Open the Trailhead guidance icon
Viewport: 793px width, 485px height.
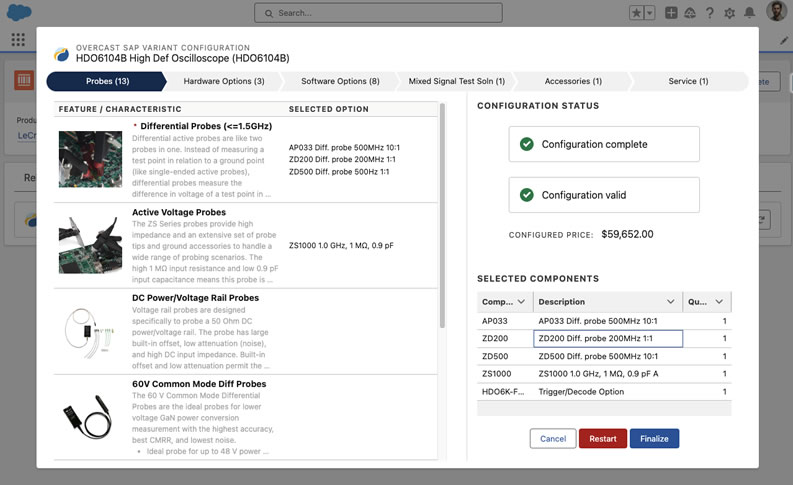coord(690,13)
